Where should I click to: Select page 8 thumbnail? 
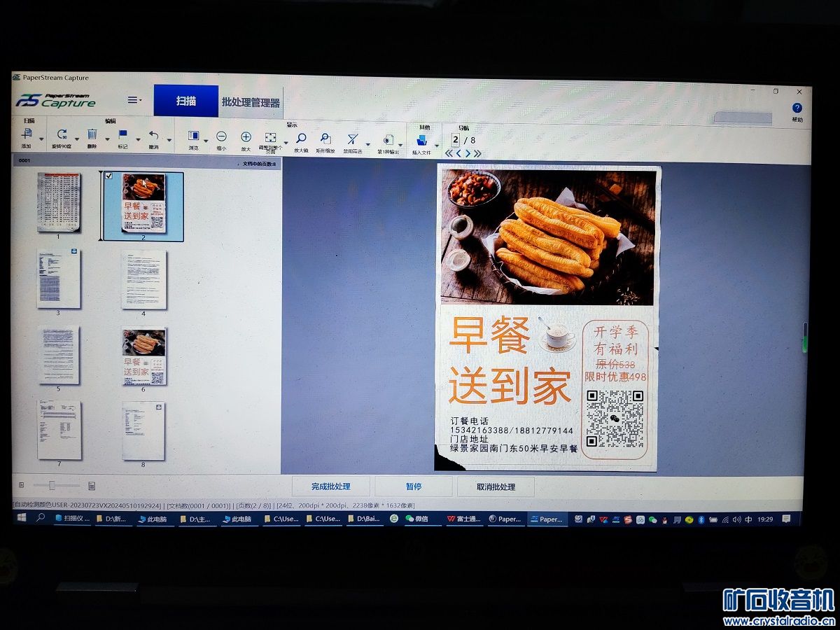[x=143, y=430]
